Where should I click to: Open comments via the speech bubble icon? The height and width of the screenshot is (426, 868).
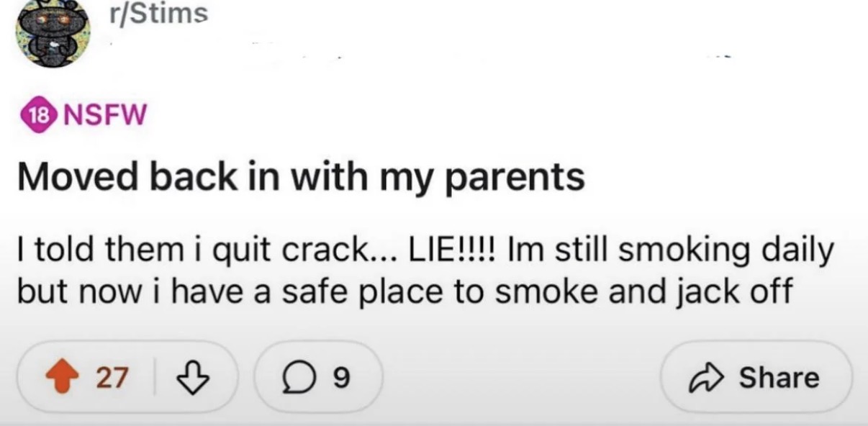(297, 377)
